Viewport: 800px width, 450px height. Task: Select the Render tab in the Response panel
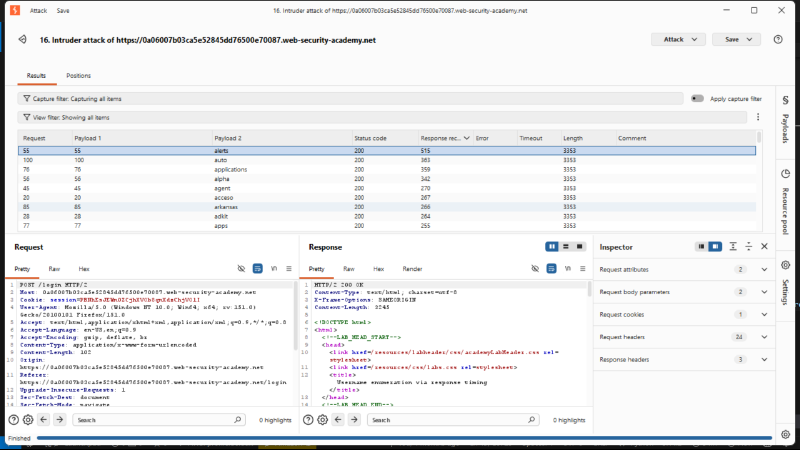click(412, 269)
